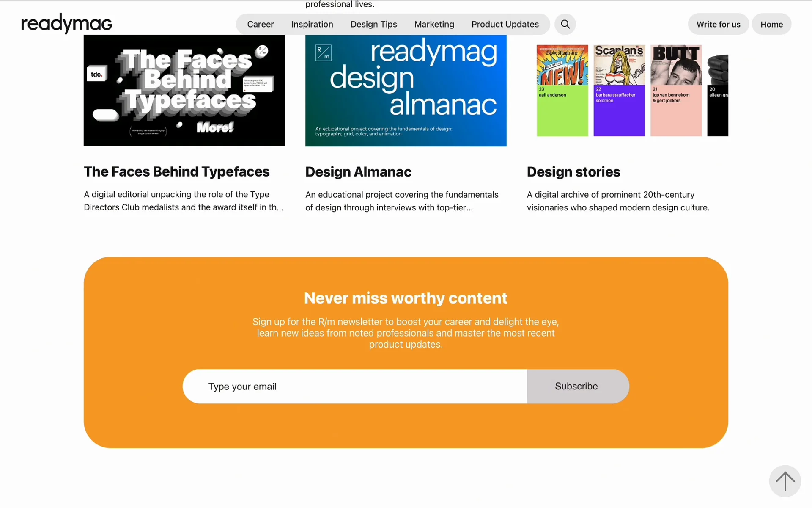The height and width of the screenshot is (508, 812).
Task: Open the Design stories heading link
Action: (573, 172)
